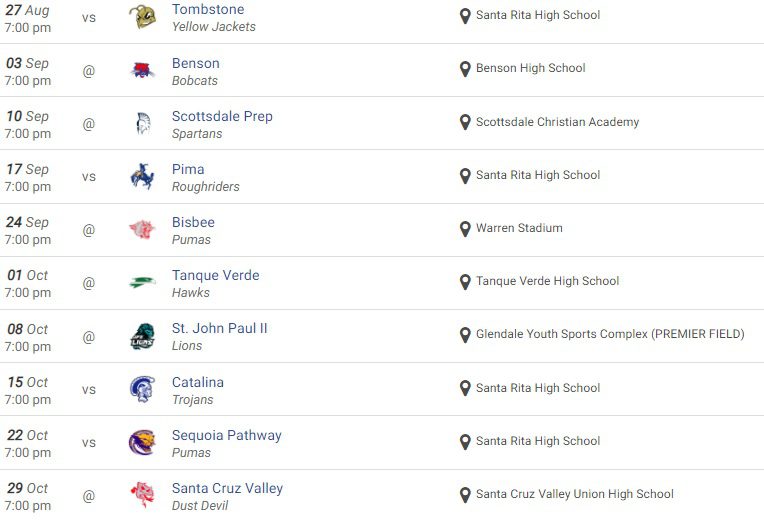Select the Tanque Verde High School location
764x520 pixels.
click(x=547, y=281)
